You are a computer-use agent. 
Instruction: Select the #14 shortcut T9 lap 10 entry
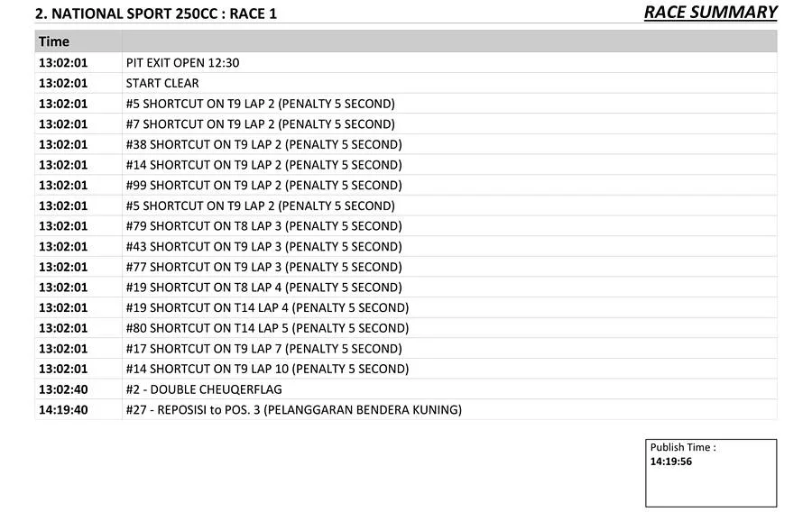tap(267, 369)
